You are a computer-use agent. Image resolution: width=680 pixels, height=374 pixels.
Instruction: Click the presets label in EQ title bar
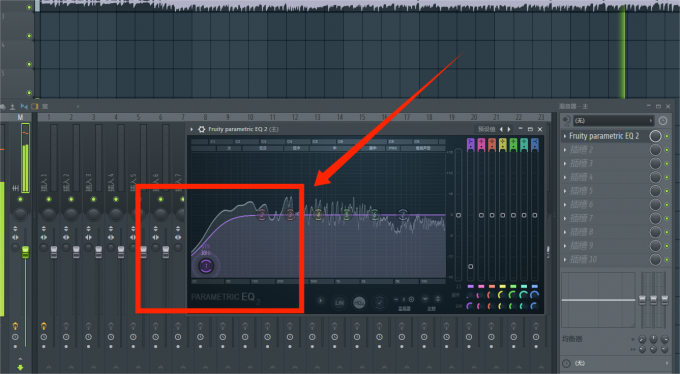(486, 129)
